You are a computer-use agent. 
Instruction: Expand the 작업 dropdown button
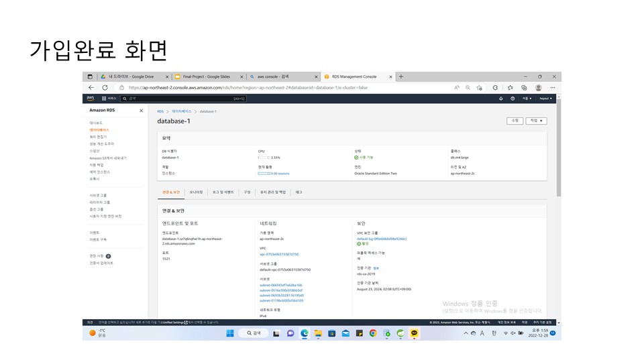pos(537,121)
